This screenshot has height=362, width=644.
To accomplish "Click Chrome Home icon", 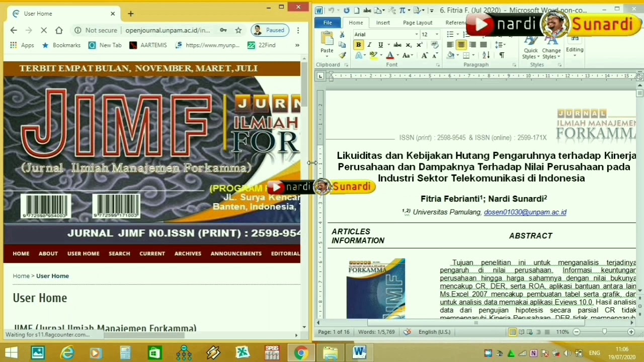I will [59, 30].
